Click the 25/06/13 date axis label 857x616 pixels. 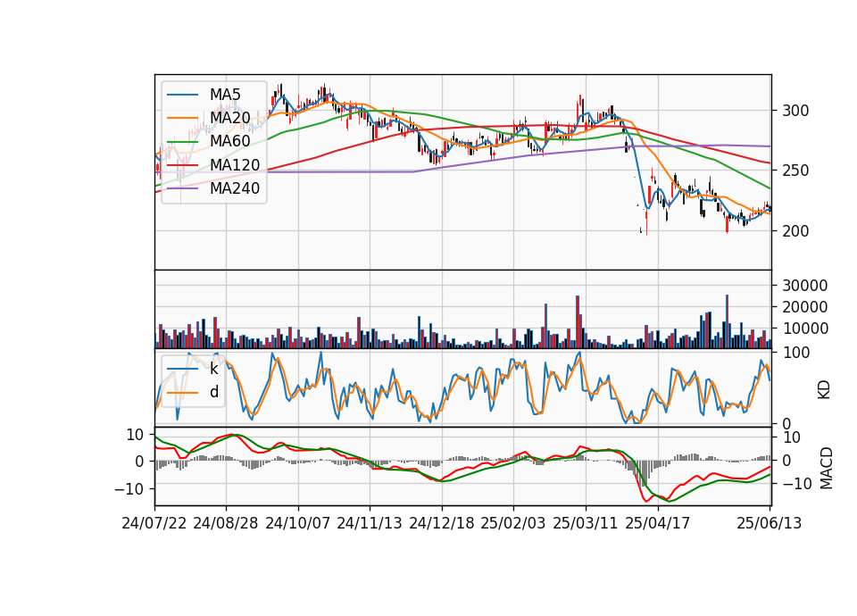click(770, 523)
